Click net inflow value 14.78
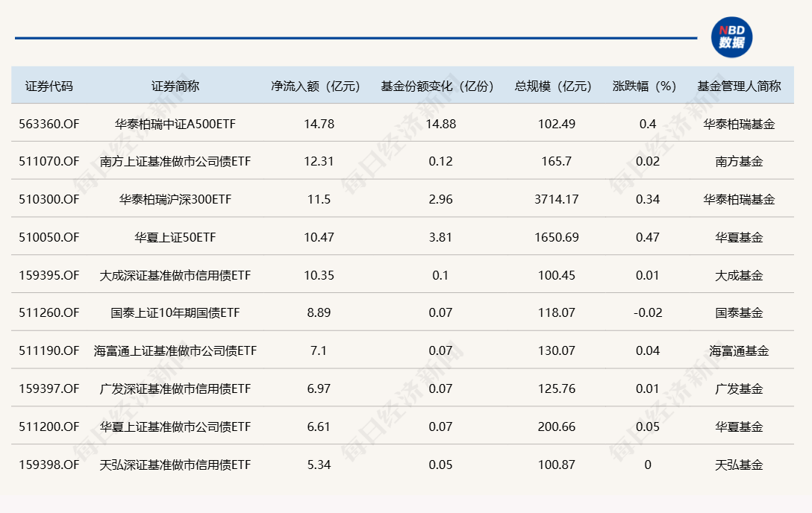Image resolution: width=812 pixels, height=513 pixels. click(x=319, y=124)
